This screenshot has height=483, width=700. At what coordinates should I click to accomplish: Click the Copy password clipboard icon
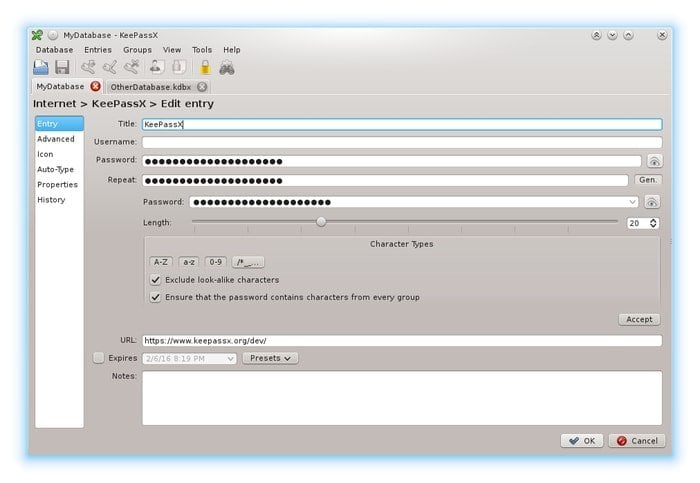179,67
